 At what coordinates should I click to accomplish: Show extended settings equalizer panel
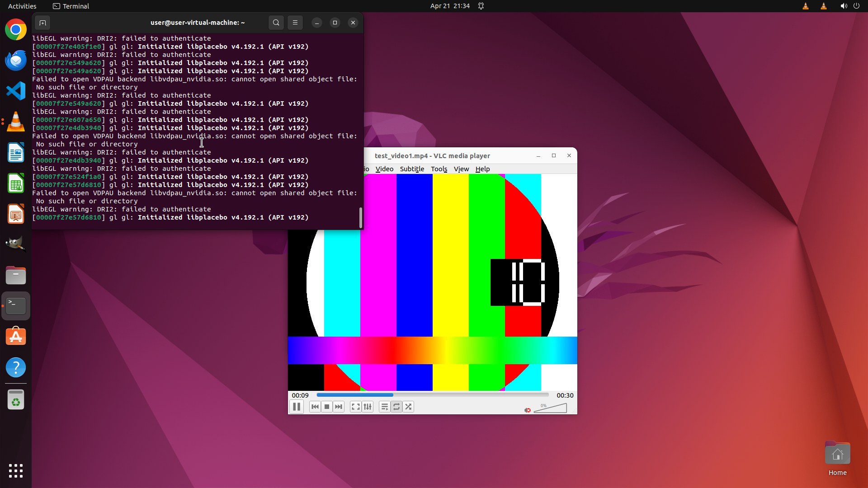(368, 407)
